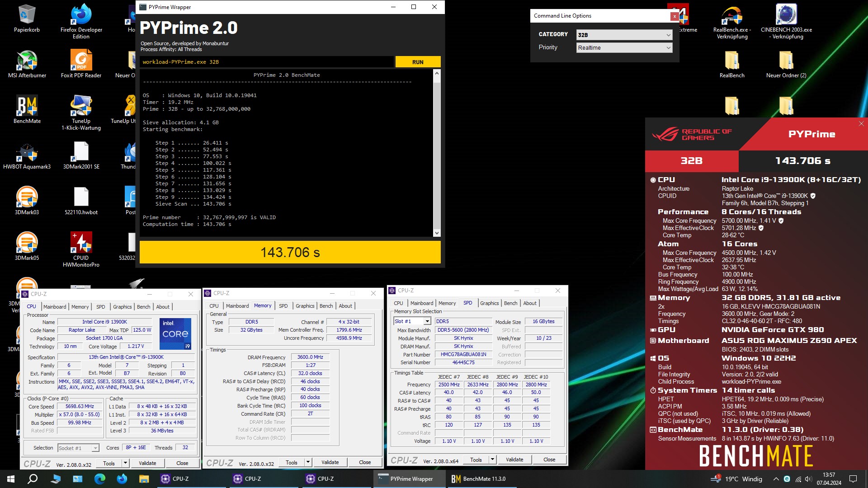Open the notification center icon

coord(853,479)
